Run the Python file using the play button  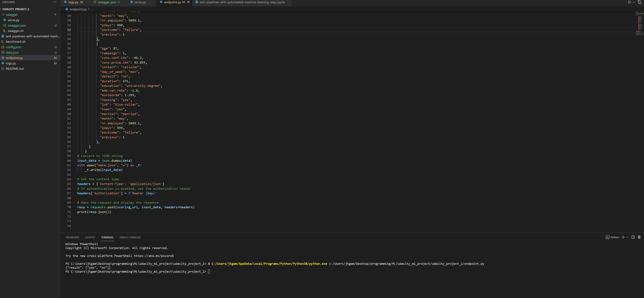(630, 2)
